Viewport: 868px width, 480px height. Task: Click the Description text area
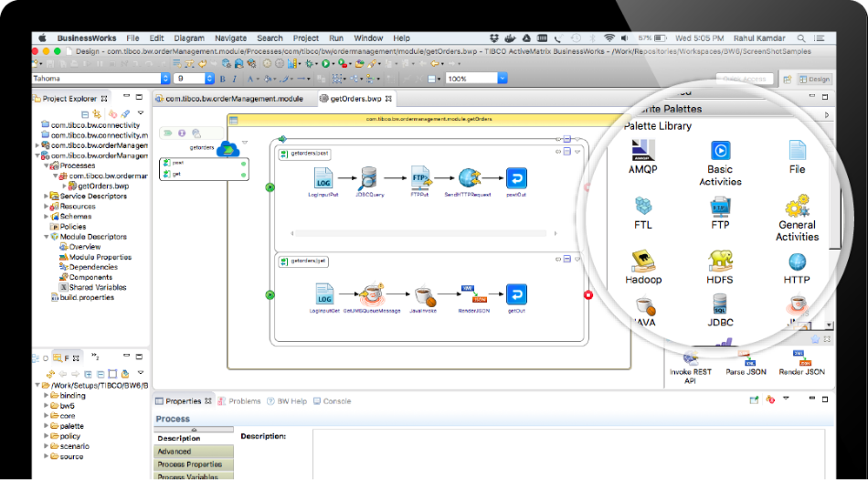pyautogui.click(x=568, y=454)
